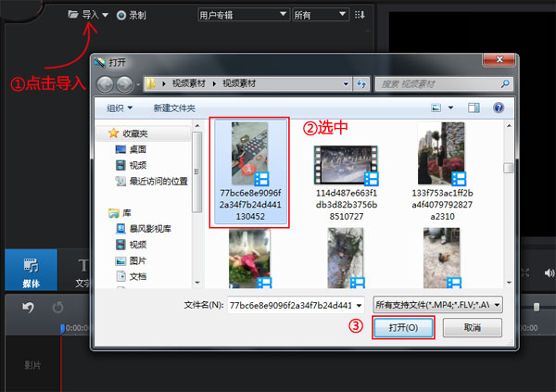Viewport: 556px width, 392px height.
Task: Click the 打开(O) button
Action: click(403, 327)
